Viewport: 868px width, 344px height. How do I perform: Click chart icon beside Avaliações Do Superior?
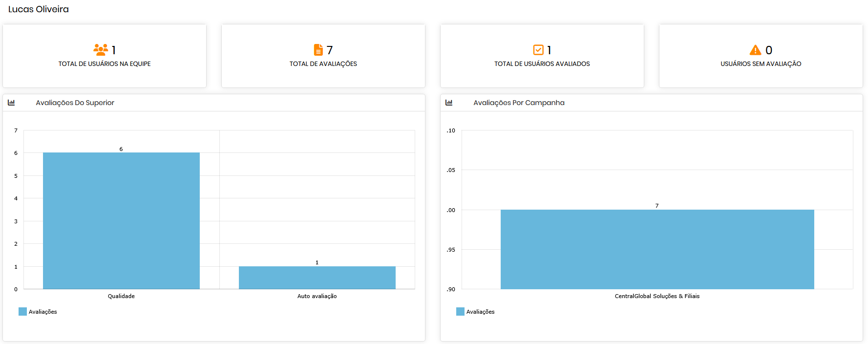click(x=11, y=103)
